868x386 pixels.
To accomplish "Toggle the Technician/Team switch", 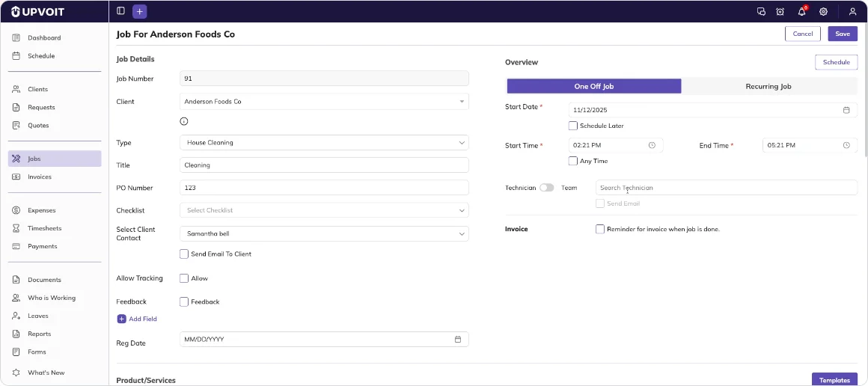I will click(546, 188).
